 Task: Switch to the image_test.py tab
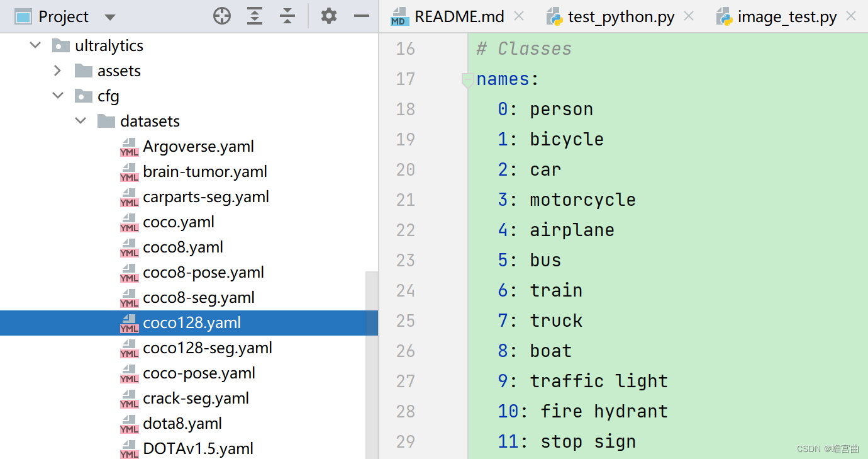787,16
